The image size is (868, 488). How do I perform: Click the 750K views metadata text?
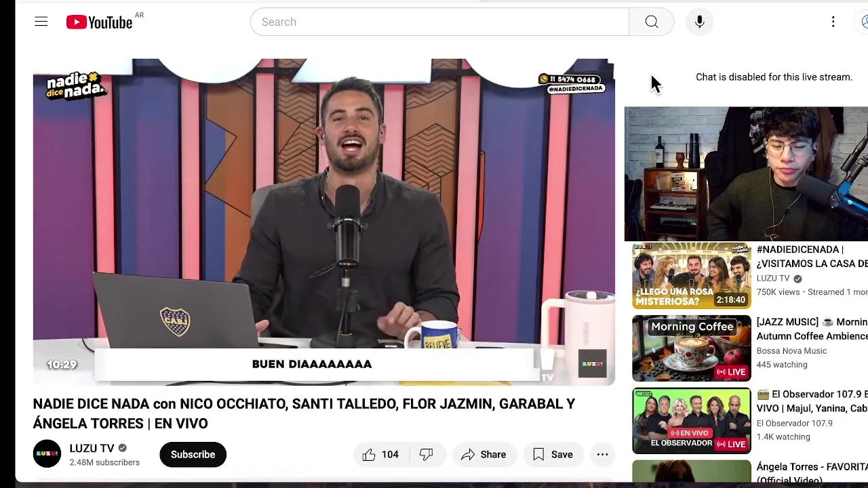pyautogui.click(x=778, y=292)
